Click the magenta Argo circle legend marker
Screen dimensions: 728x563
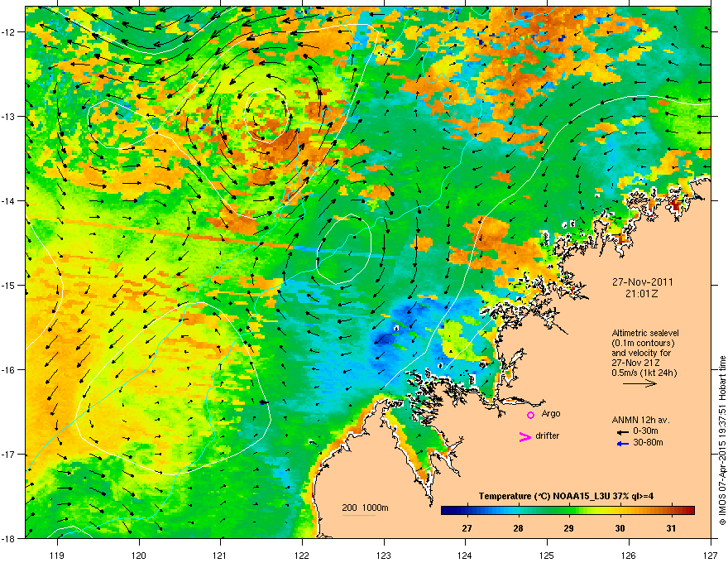[x=530, y=415]
